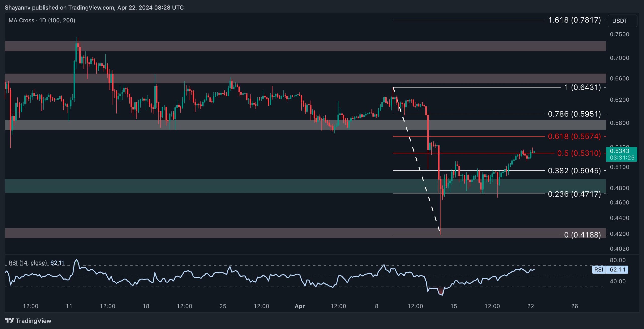Click the 1 (0.6431) Fibonacci level label
Screen dimensions: 644x329
pyautogui.click(x=582, y=87)
